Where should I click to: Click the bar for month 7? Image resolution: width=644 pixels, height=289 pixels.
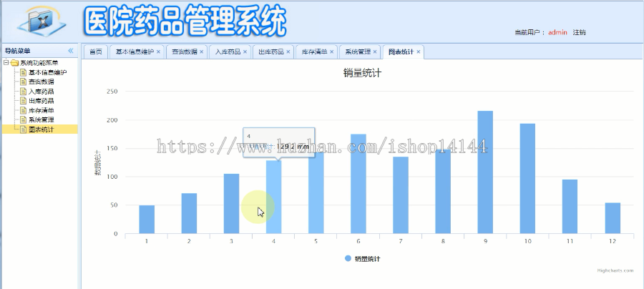(401, 195)
